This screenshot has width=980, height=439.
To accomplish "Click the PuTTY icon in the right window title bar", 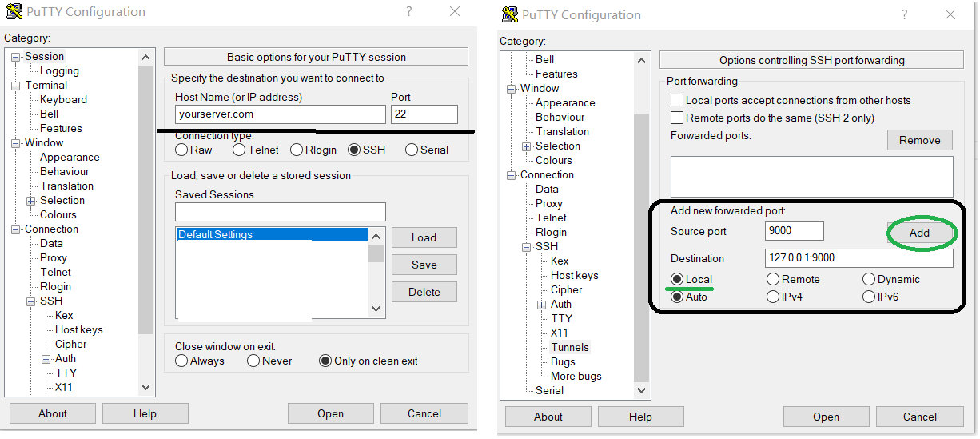I will tap(510, 14).
